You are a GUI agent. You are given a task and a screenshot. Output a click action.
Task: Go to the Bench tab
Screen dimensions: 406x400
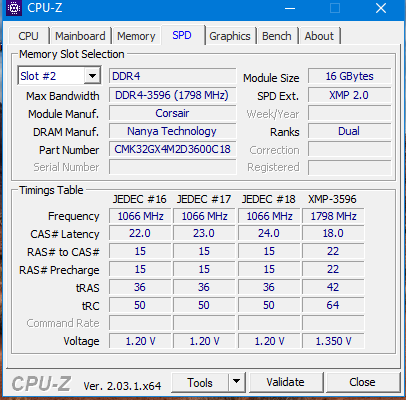[x=277, y=36]
